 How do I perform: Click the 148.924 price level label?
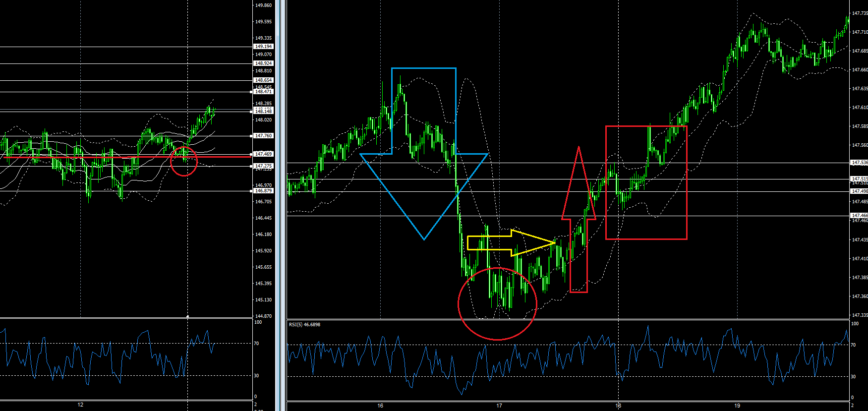263,63
